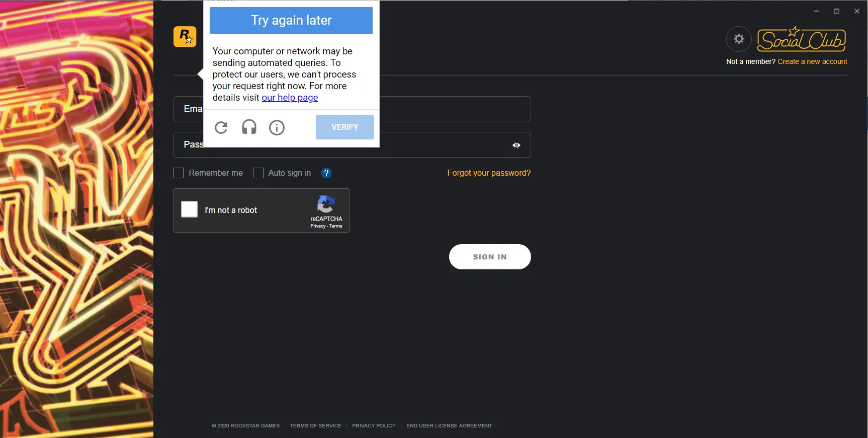Click the "Not a member?" text

click(x=751, y=61)
